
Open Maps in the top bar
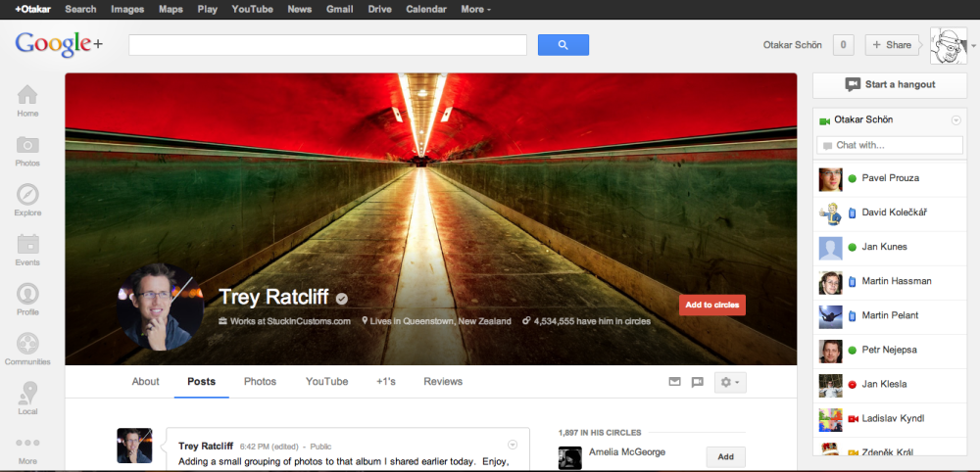pos(171,10)
